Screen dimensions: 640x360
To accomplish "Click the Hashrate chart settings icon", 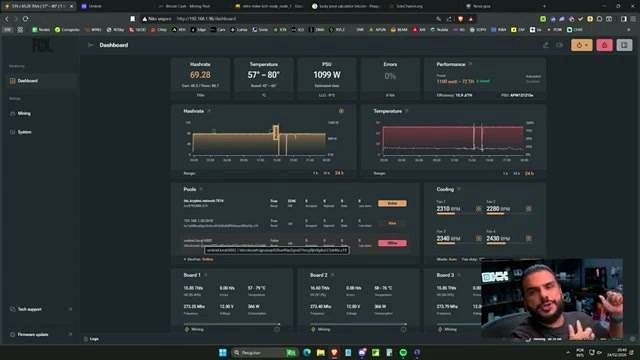I will point(341,111).
